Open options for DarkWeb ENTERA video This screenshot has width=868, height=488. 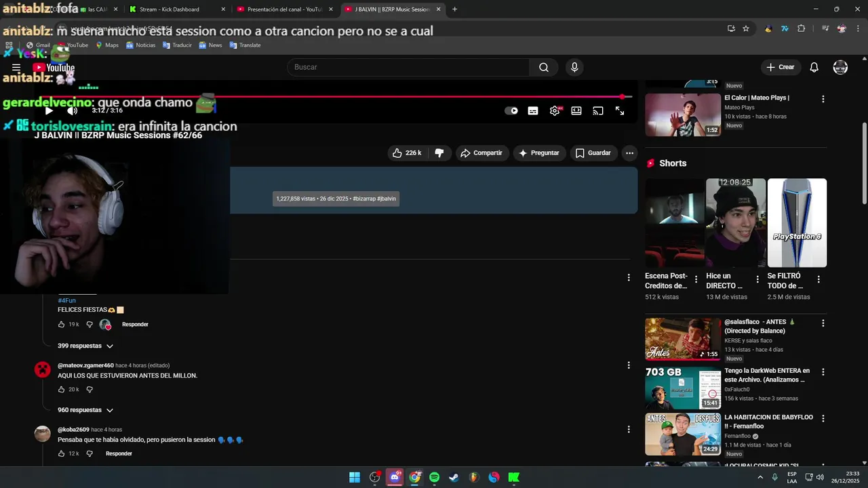point(823,372)
